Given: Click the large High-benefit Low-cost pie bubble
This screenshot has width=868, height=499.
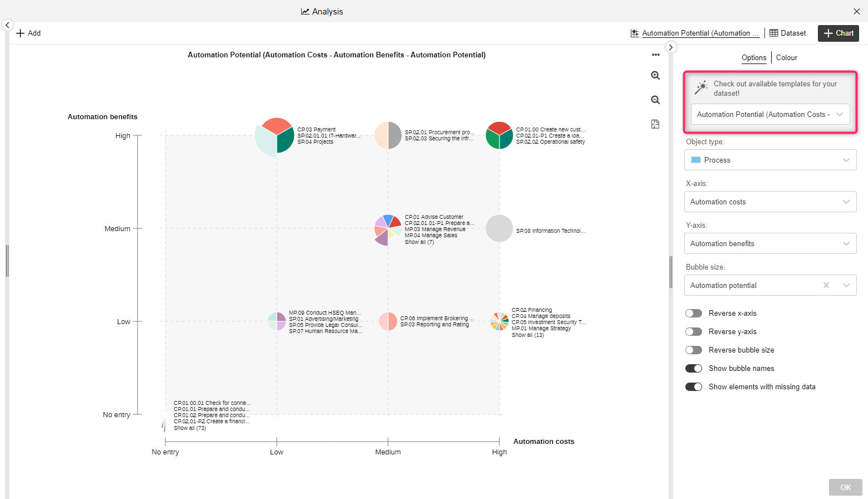Looking at the screenshot, I should 274,137.
